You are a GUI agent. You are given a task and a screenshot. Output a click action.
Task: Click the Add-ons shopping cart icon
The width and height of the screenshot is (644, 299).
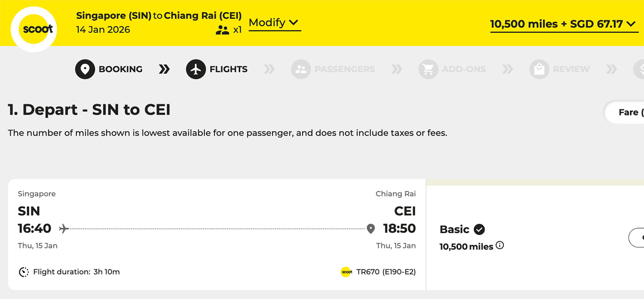pos(428,69)
